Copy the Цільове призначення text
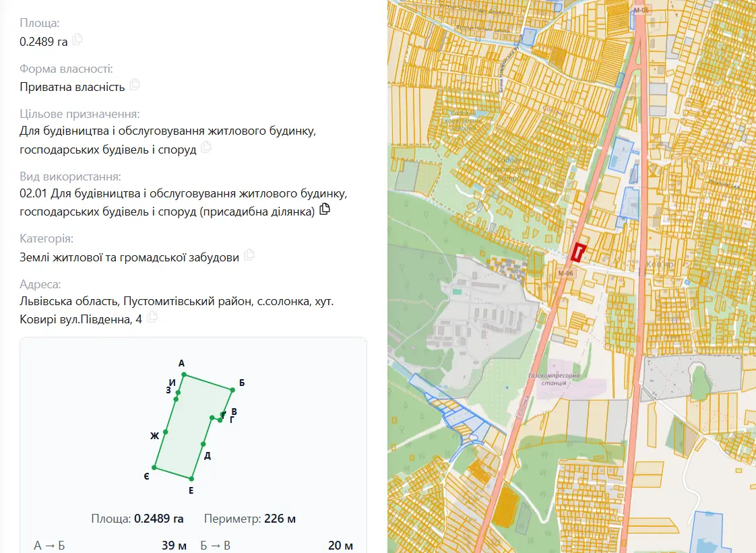 click(x=206, y=147)
